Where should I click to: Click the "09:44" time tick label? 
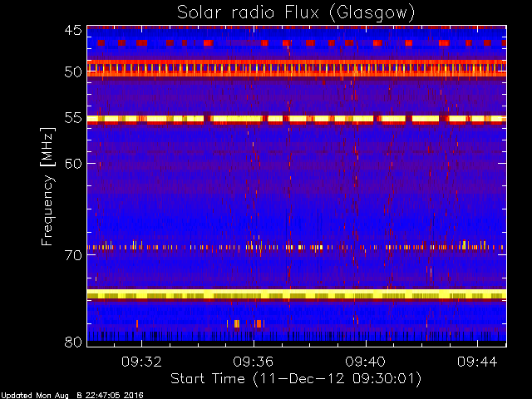point(477,362)
